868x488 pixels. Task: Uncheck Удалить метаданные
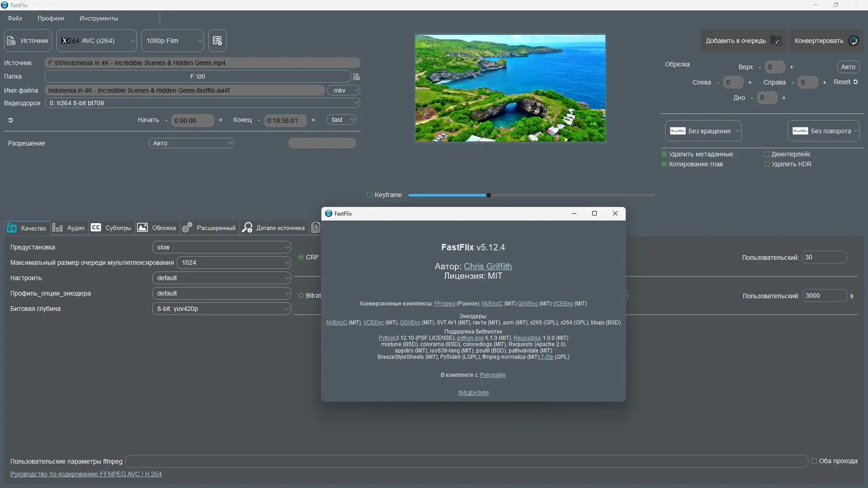(x=664, y=154)
